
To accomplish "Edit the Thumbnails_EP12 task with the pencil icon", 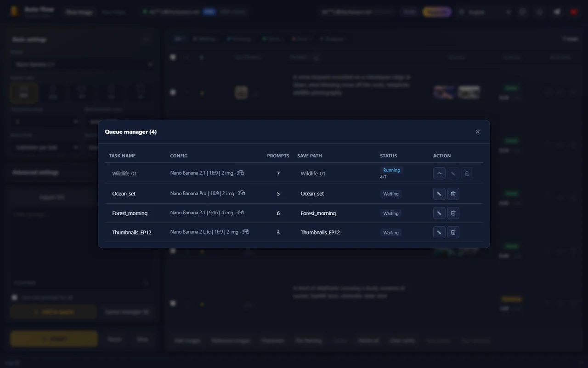I will [439, 232].
